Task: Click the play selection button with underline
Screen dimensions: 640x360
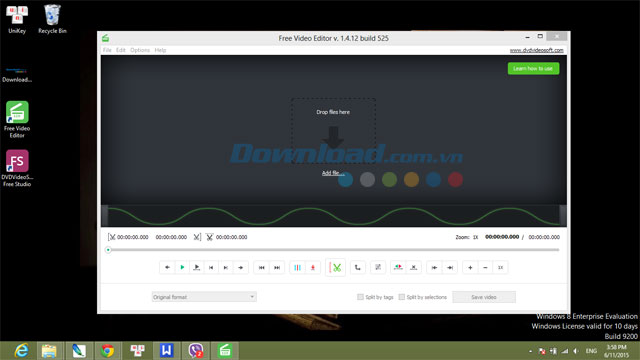Action: [197, 267]
